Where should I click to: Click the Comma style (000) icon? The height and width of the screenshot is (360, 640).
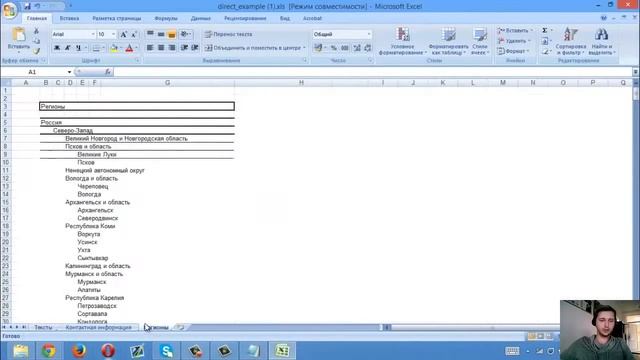pyautogui.click(x=345, y=48)
